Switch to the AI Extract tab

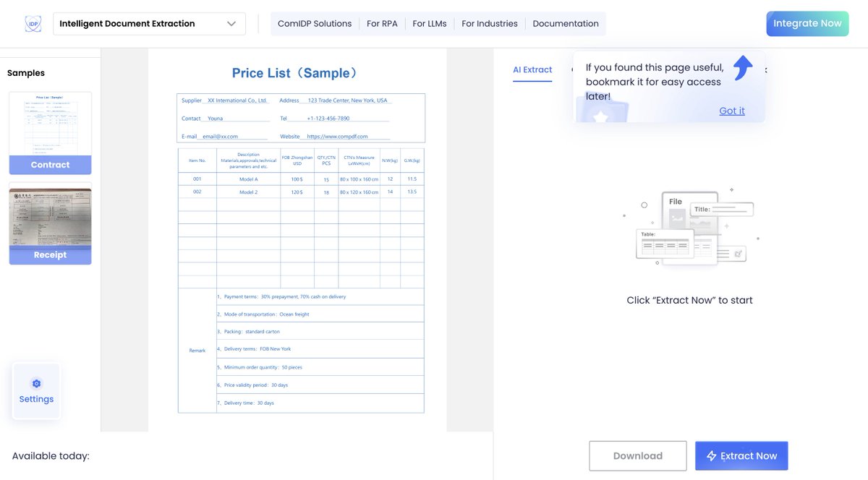pyautogui.click(x=532, y=69)
